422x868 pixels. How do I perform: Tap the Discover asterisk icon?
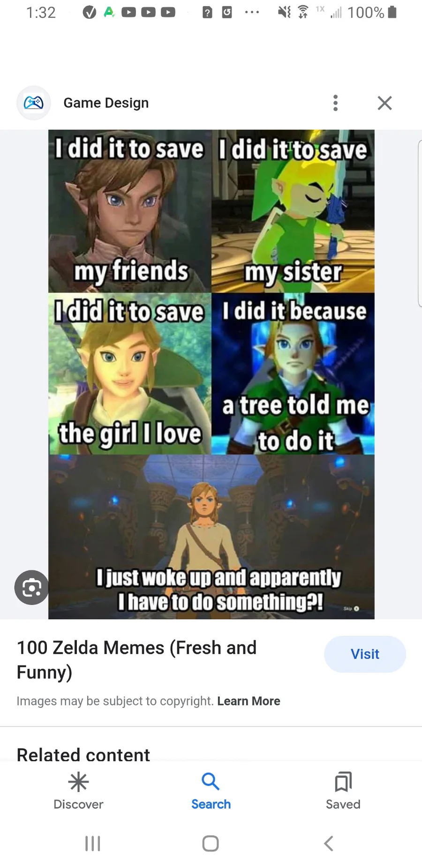[78, 782]
